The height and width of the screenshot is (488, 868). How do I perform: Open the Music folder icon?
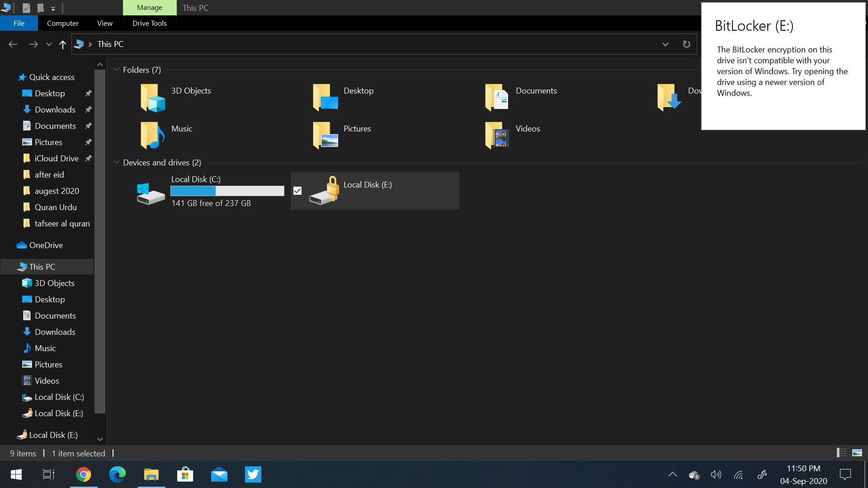[x=152, y=135]
